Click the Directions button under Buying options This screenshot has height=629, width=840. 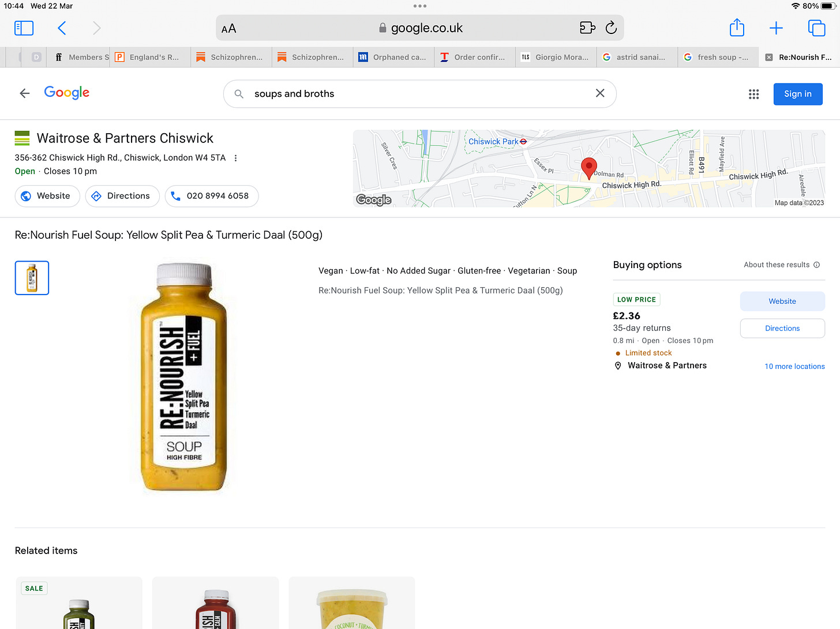point(782,328)
